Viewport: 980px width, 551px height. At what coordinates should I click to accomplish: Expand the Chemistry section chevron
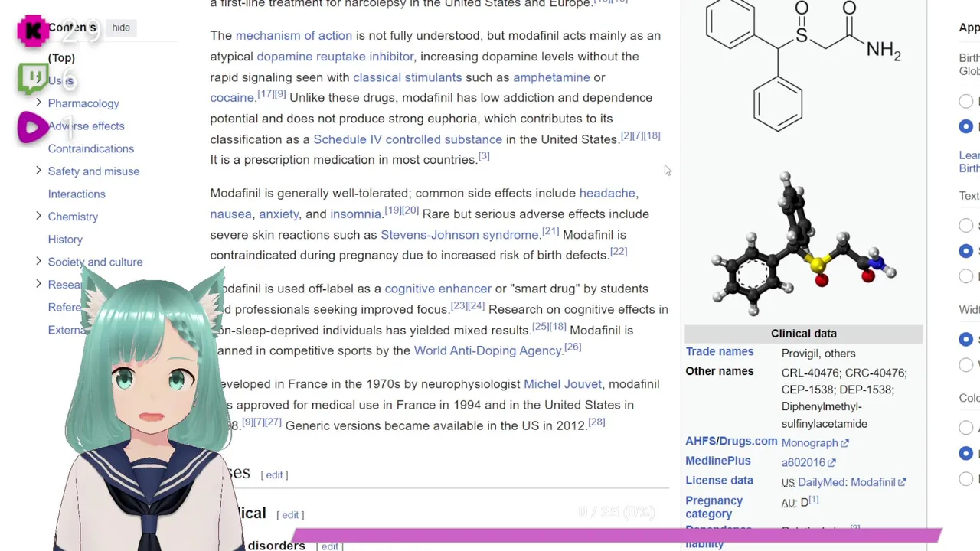pyautogui.click(x=38, y=216)
